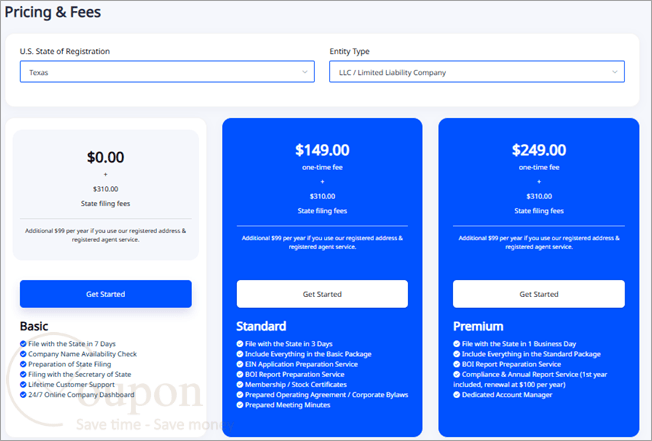Click check icon beside File with the State in 3 Days

tap(240, 344)
